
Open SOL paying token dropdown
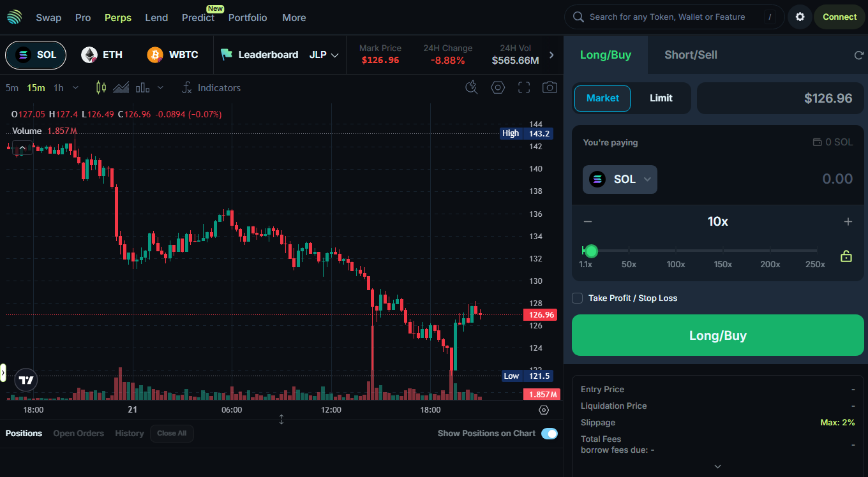tap(620, 180)
